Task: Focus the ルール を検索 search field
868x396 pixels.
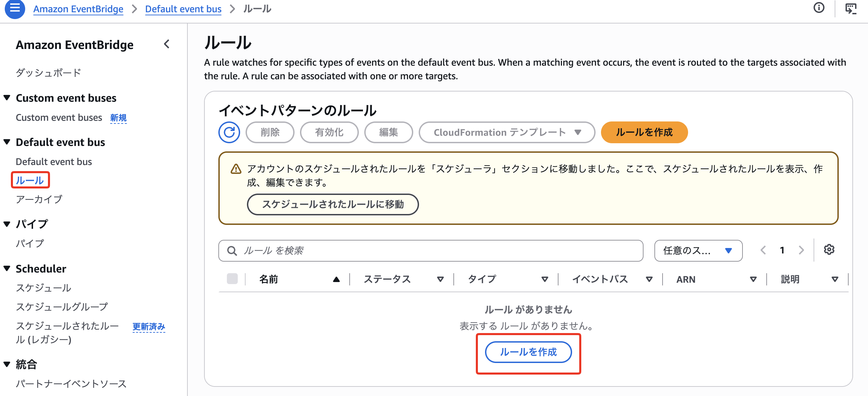Action: 431,251
